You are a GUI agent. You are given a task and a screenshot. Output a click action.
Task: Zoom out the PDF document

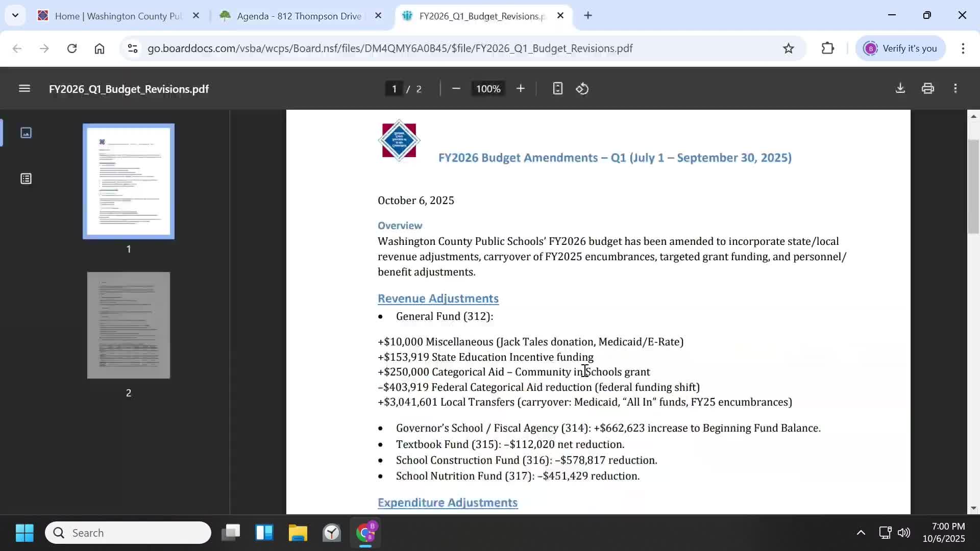point(456,89)
